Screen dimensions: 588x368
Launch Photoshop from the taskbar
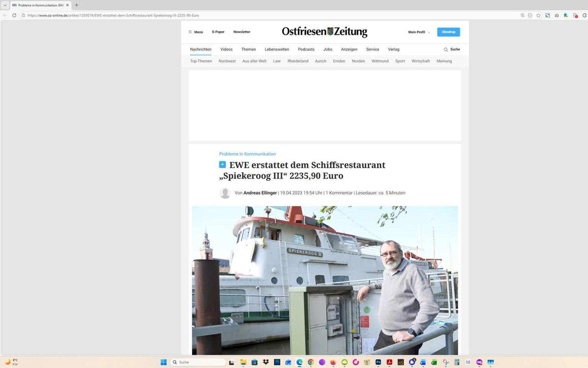[x=377, y=362]
